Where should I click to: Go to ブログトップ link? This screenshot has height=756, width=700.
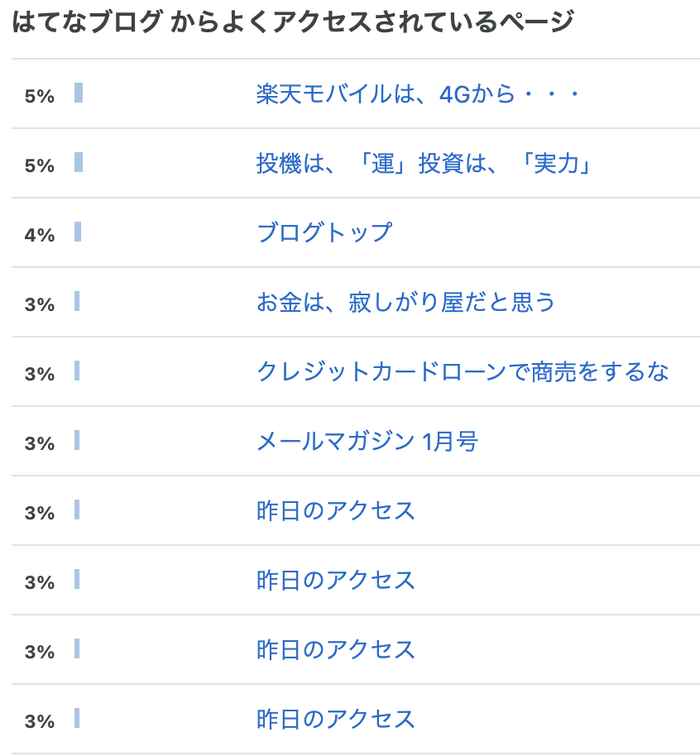pyautogui.click(x=324, y=232)
